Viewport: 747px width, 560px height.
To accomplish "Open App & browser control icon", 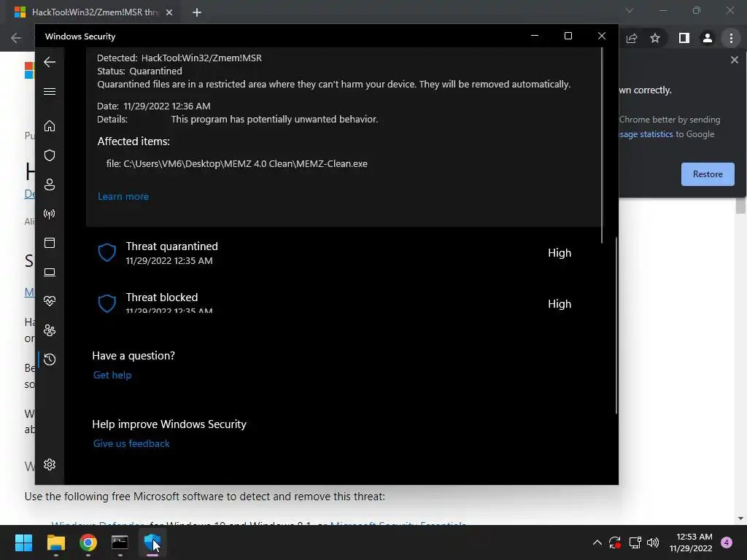I will pos(50,243).
